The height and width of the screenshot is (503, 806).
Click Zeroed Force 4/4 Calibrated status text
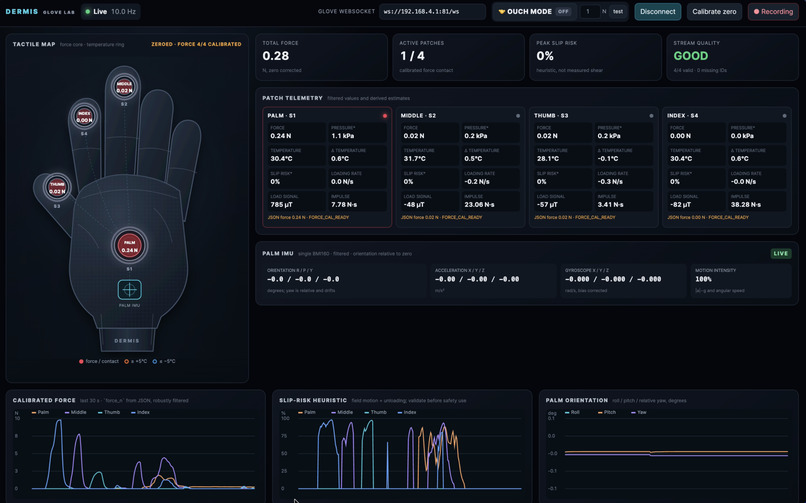coord(196,44)
